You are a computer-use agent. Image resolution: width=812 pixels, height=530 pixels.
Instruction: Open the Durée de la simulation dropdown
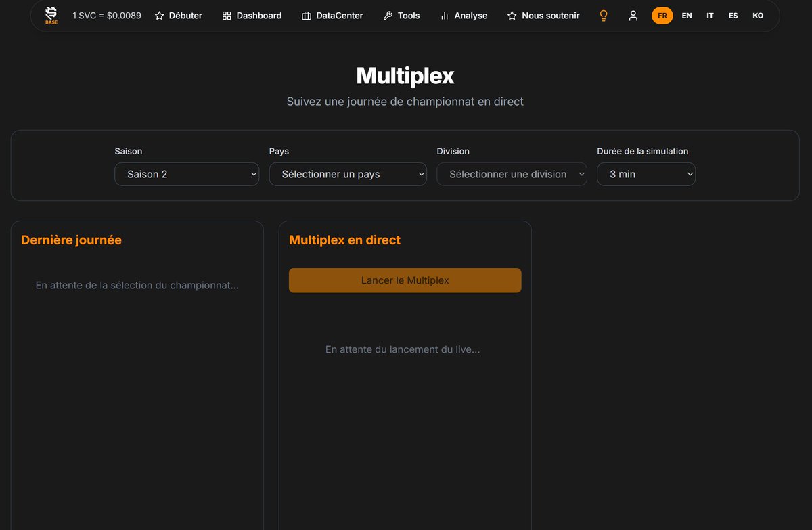646,174
